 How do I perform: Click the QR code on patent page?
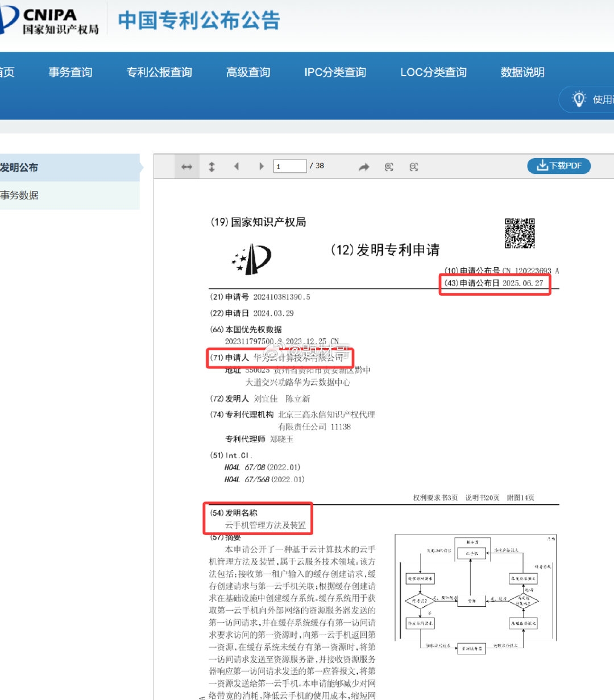coord(520,233)
